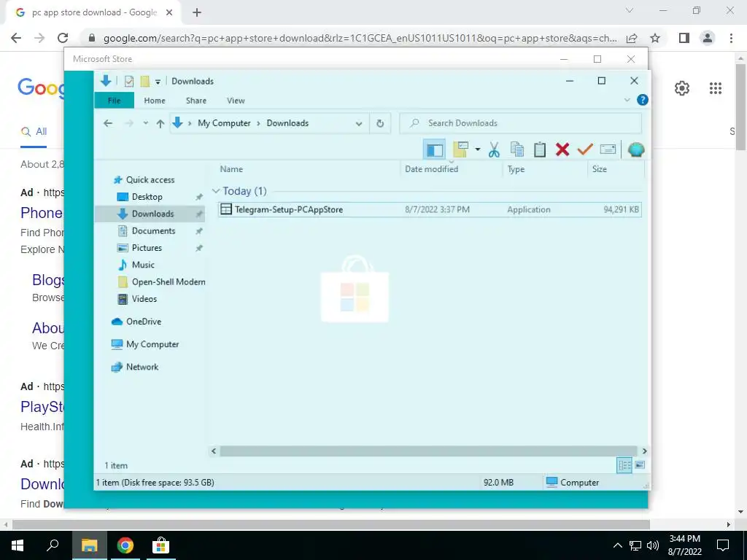Open recent locations dropdown arrow
Screen dimensions: 747x560
pos(145,123)
